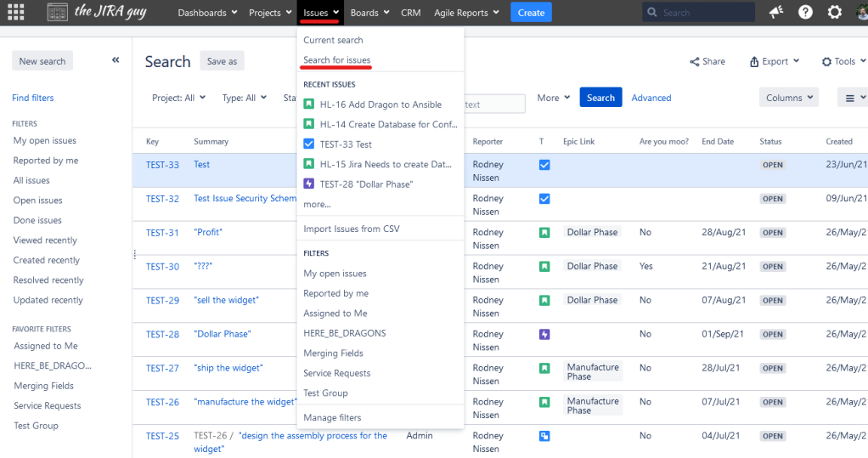Open the Type: All filter dropdown
Viewport: 868px width, 458px height.
coord(244,98)
